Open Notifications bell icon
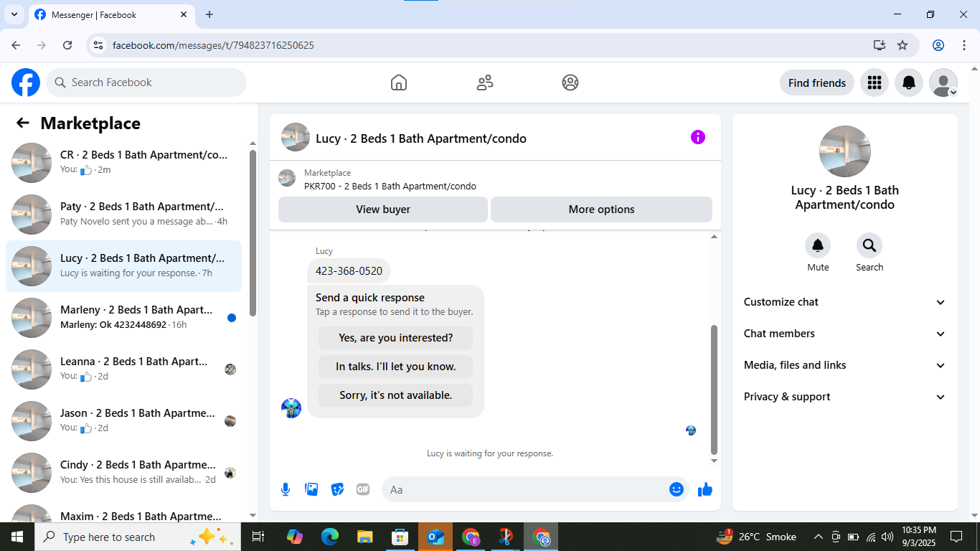The height and width of the screenshot is (551, 980). coord(909,83)
